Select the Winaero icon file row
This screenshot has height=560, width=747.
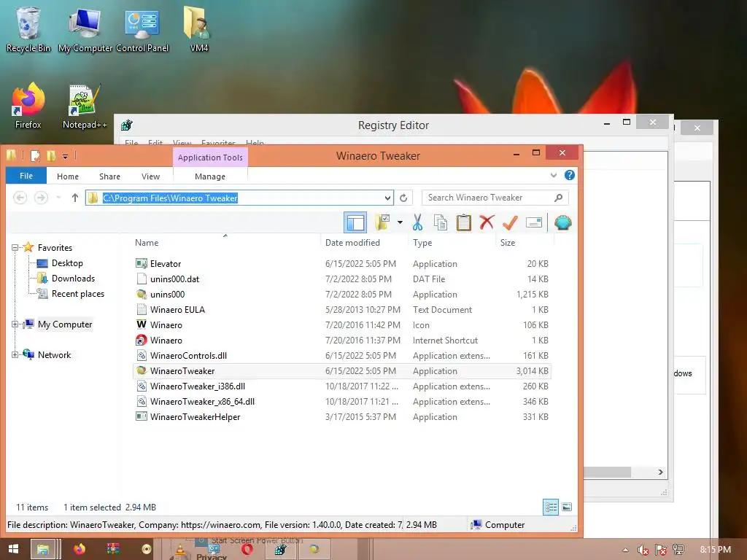click(x=342, y=324)
